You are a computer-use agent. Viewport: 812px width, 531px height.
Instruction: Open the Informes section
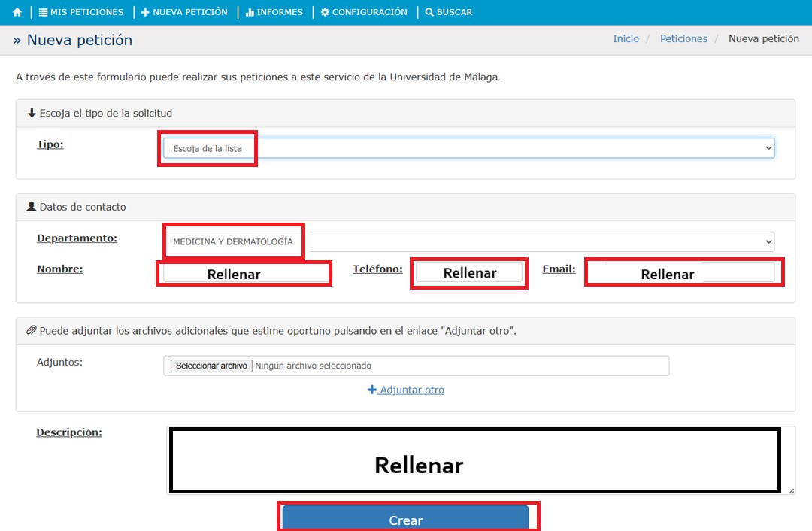click(x=274, y=12)
